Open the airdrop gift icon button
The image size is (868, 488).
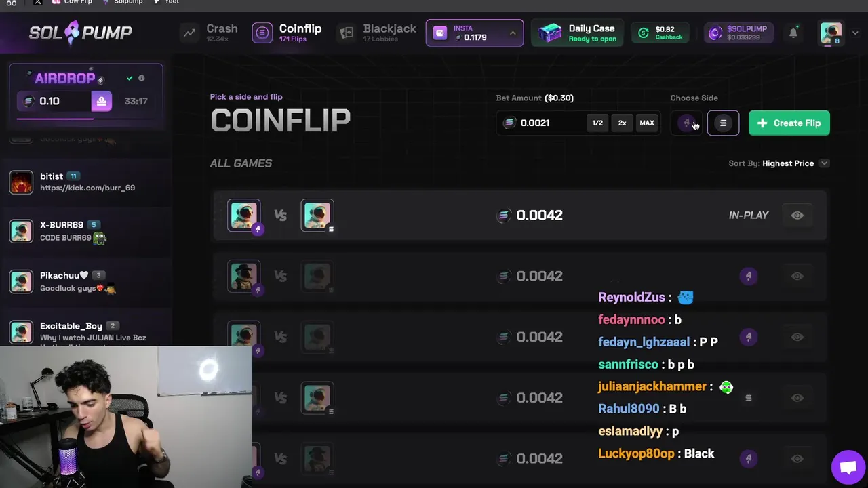pyautogui.click(x=101, y=101)
